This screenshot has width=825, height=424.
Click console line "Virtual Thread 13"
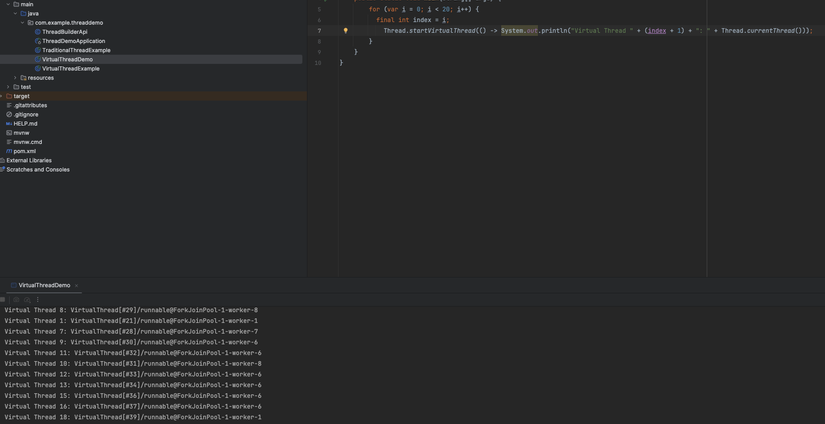point(133,385)
